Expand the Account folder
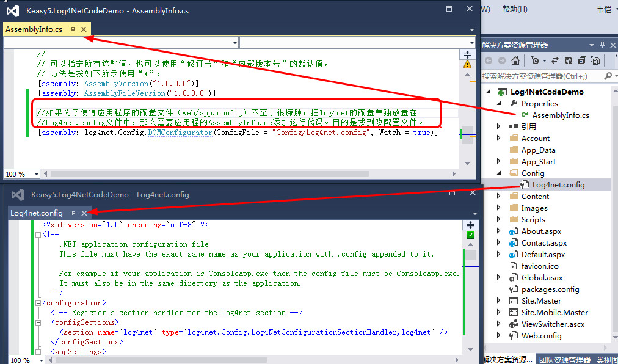 coord(499,138)
